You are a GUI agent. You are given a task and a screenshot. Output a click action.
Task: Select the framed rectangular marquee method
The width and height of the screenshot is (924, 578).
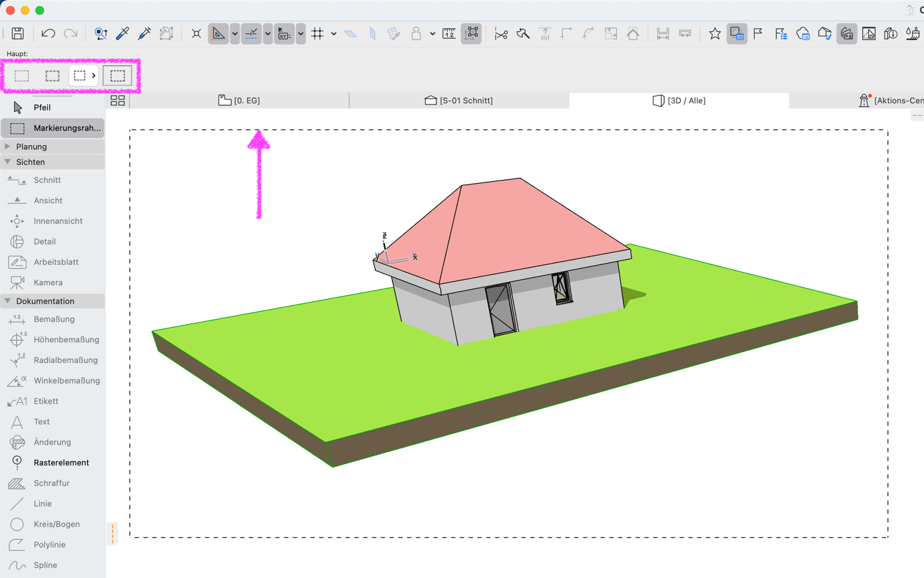pyautogui.click(x=118, y=76)
